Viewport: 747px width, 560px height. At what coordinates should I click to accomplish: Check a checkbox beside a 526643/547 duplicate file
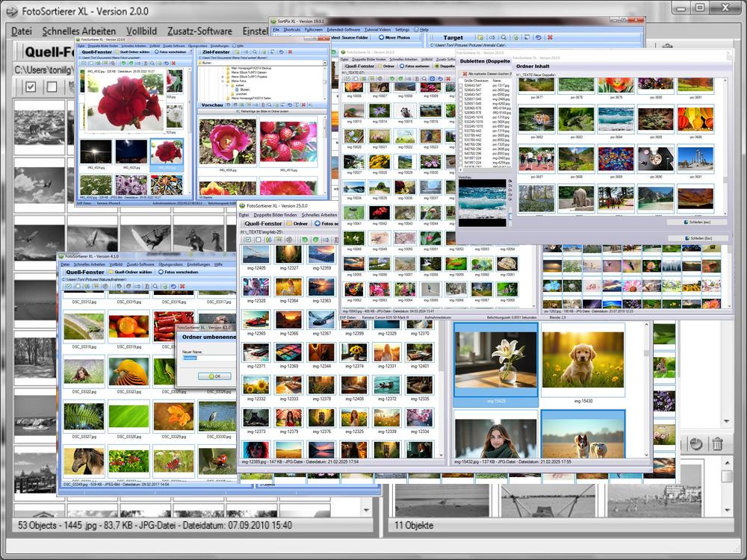click(461, 90)
